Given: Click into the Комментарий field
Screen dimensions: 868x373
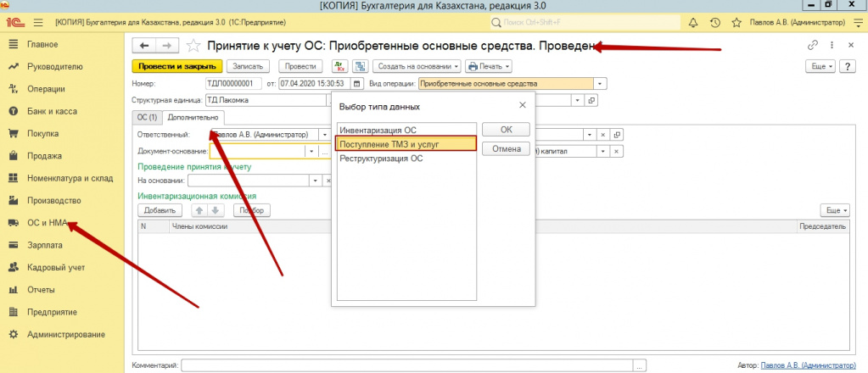Looking at the screenshot, I should [407, 366].
